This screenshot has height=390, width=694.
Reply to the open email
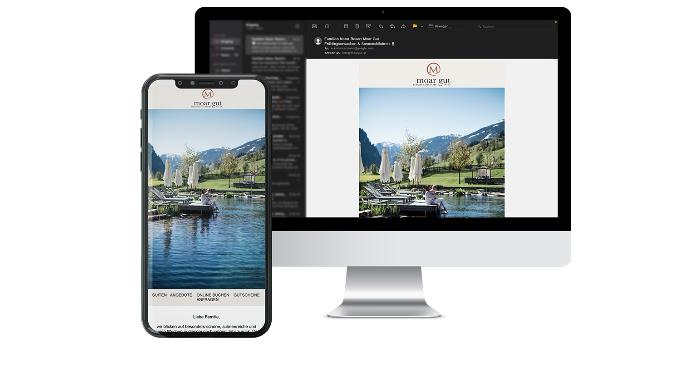[x=381, y=27]
